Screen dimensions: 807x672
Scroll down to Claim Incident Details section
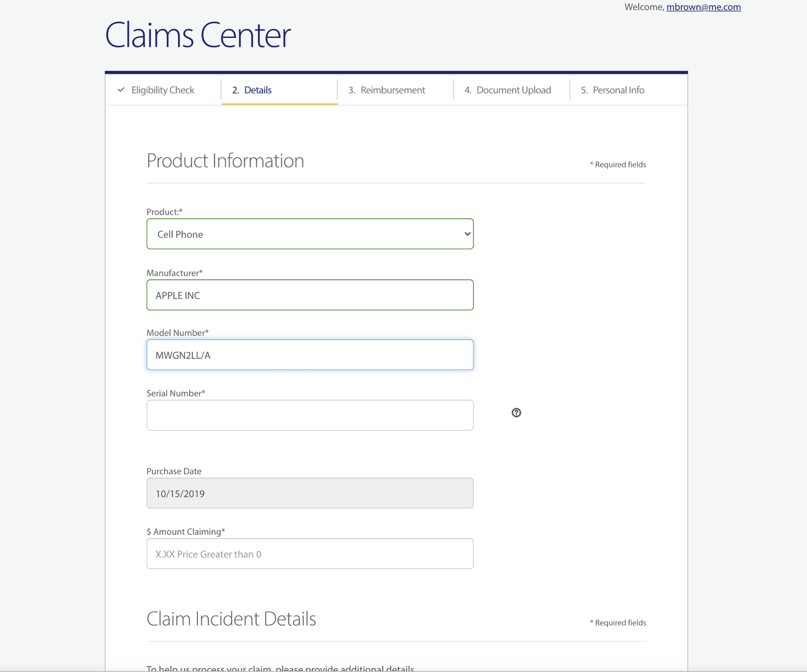tap(231, 618)
